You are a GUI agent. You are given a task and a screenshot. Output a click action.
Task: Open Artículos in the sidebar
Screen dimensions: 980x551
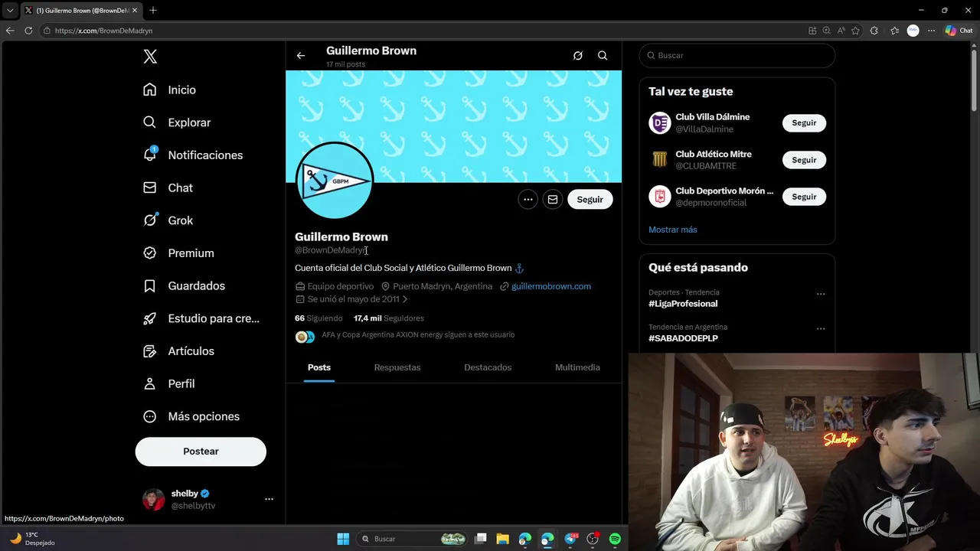(178, 351)
